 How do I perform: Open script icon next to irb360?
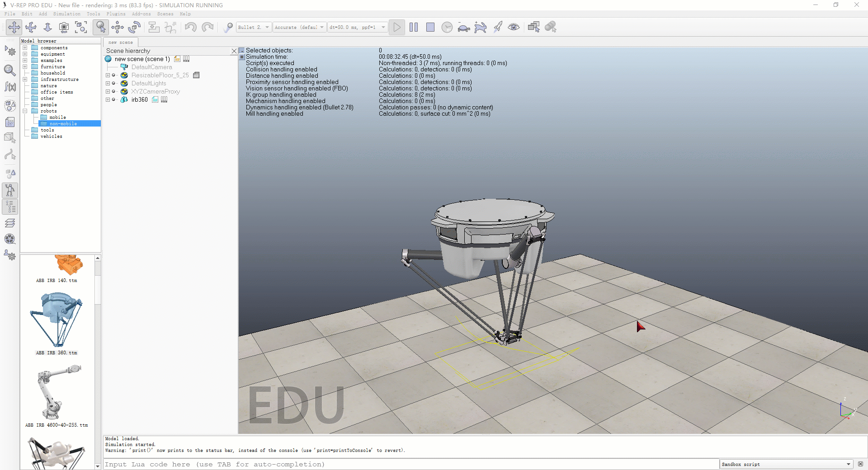click(x=155, y=100)
